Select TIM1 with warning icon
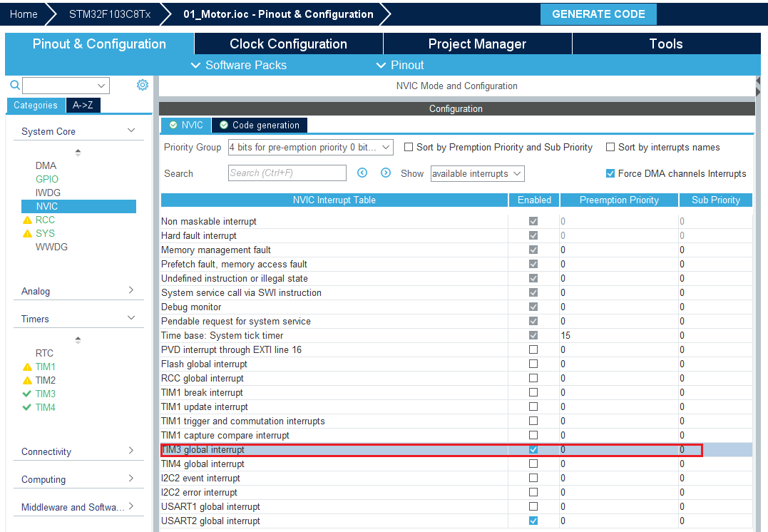Image resolution: width=768 pixels, height=532 pixels. [x=45, y=367]
